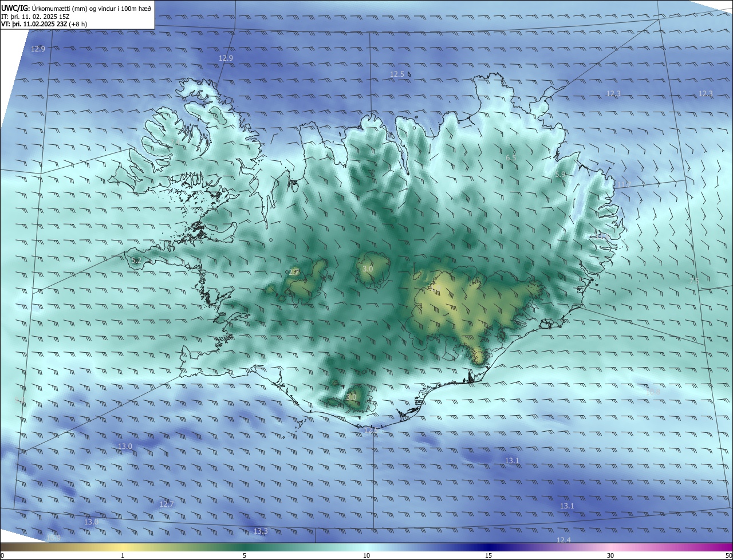This screenshot has height=560, width=733.
Task: Click the precipitable water color scale bar
Action: tap(366, 547)
